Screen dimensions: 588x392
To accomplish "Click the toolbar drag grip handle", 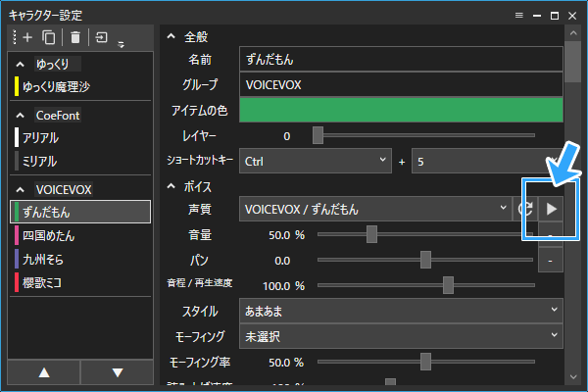I will [15, 37].
